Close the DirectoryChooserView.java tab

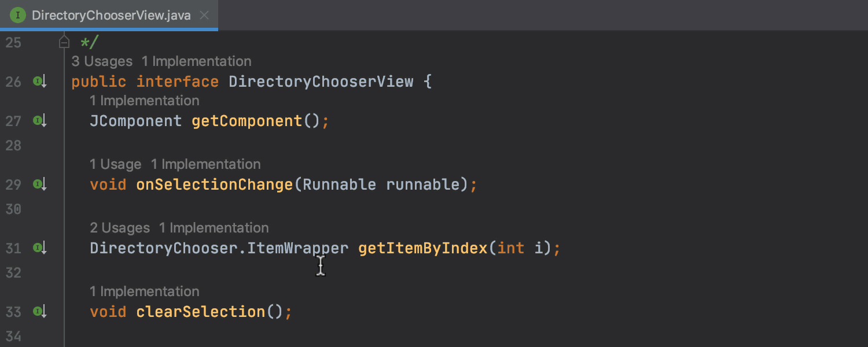(204, 15)
